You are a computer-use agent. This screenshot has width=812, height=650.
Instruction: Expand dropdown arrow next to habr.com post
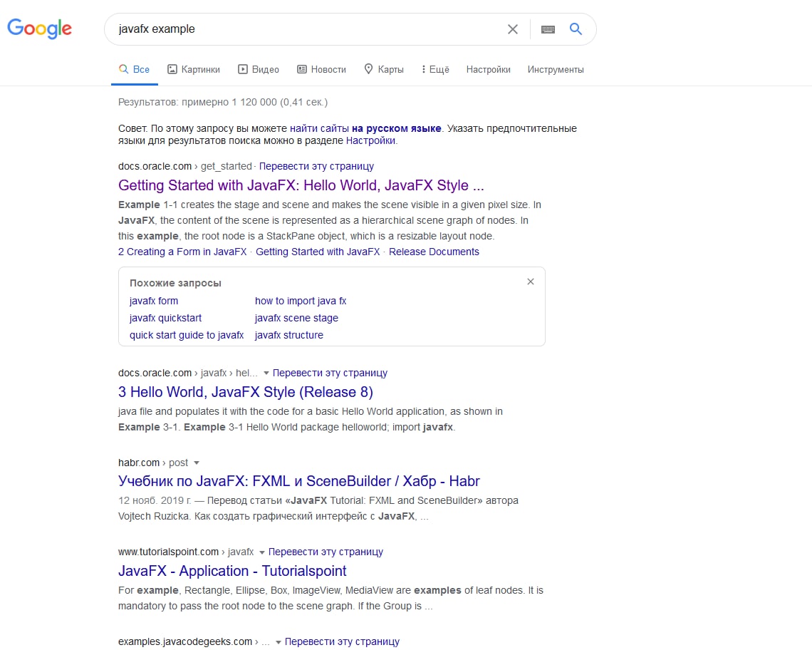tap(197, 463)
